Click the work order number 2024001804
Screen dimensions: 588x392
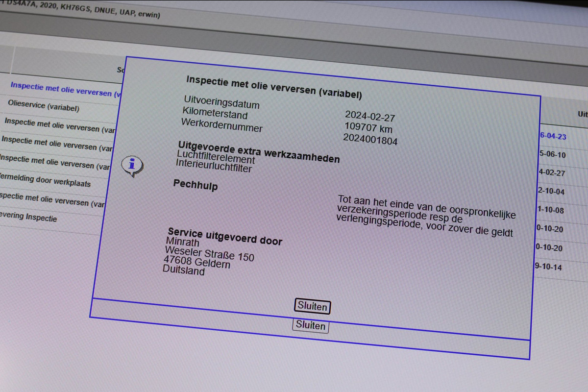pyautogui.click(x=370, y=140)
